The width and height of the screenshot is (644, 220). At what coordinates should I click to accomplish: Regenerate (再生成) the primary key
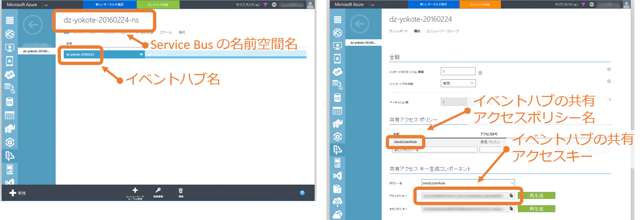point(536,196)
